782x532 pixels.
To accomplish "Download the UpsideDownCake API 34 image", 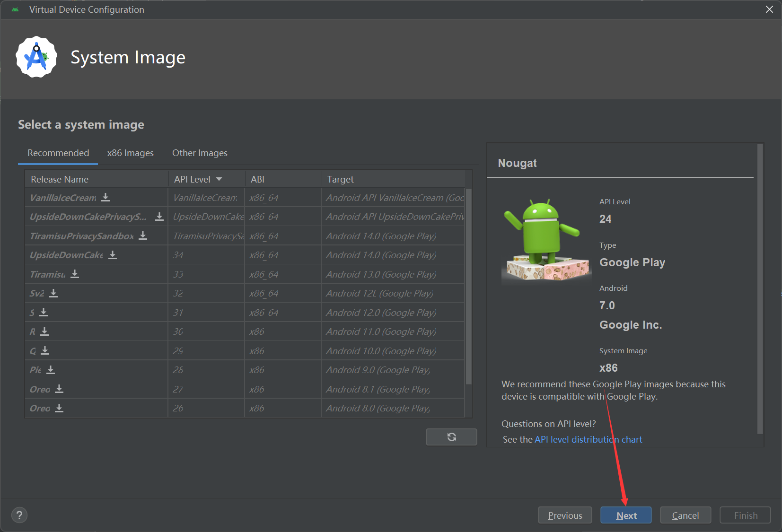I will click(113, 255).
